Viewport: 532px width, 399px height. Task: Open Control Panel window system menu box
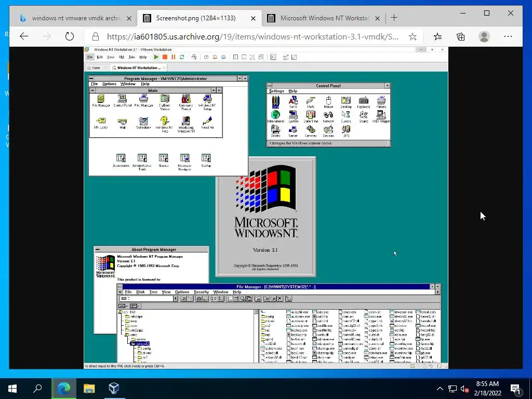[270, 86]
